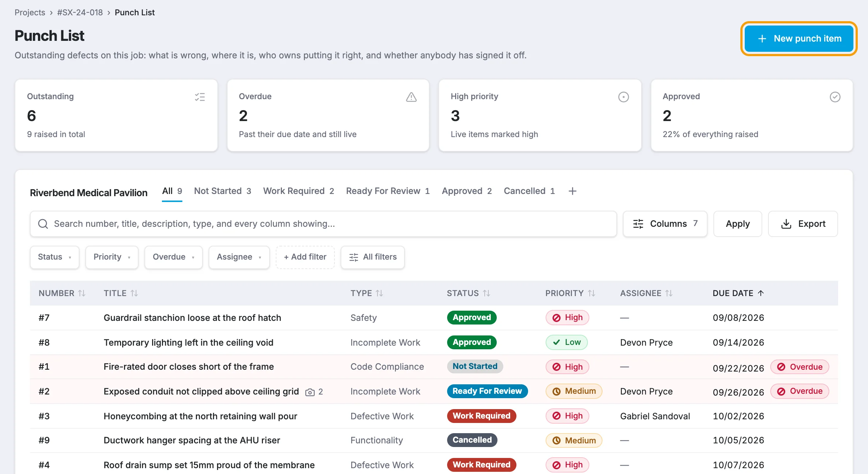Open the Overdue filter dropdown
Viewport: 868px width, 474px height.
click(174, 257)
